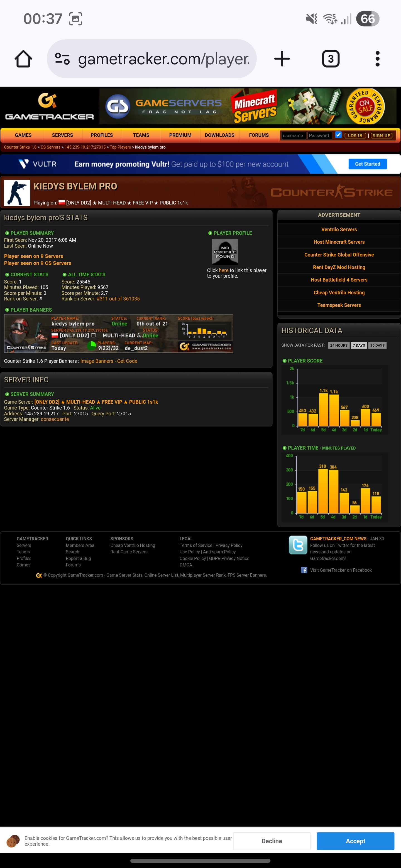
Task: Show data for past 24 hours
Action: coord(338,345)
